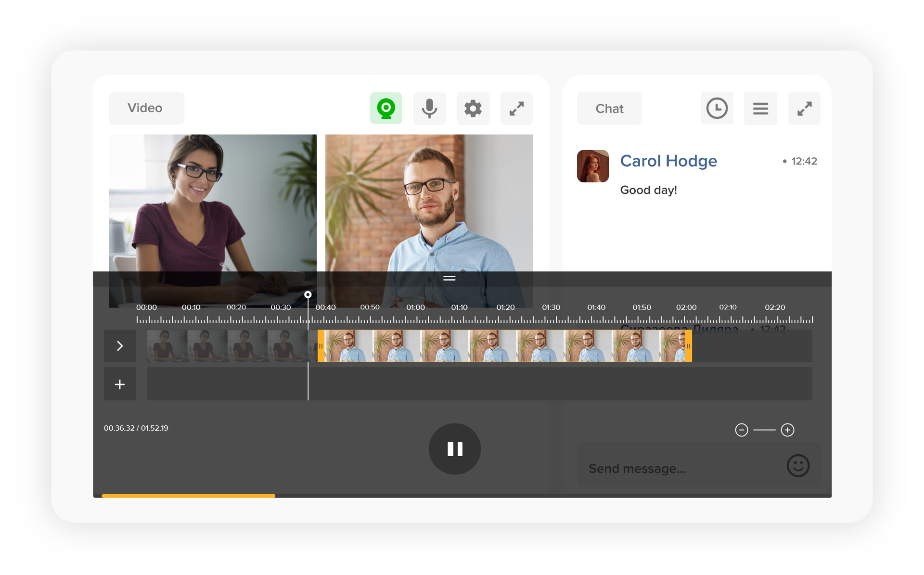The height and width of the screenshot is (575, 924).
Task: Expand the Video panel to fullscreen
Action: 516,108
